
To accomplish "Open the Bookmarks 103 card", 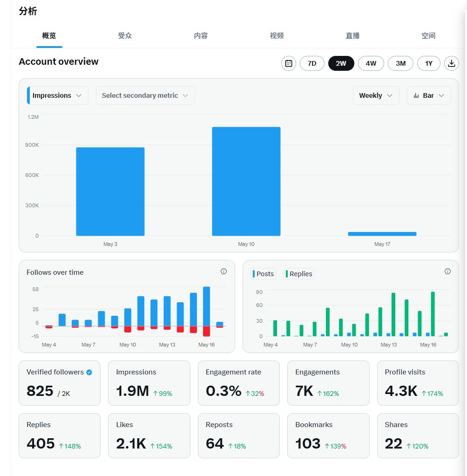I will [328, 435].
